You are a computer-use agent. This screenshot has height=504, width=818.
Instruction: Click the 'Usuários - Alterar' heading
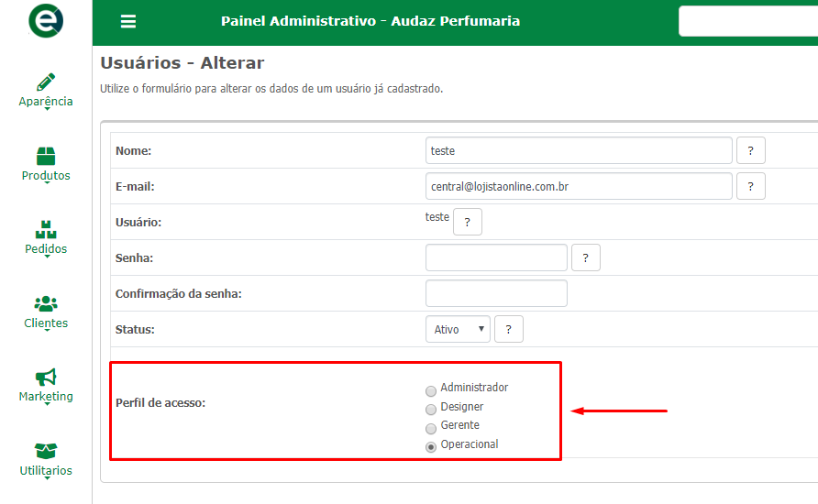point(182,63)
